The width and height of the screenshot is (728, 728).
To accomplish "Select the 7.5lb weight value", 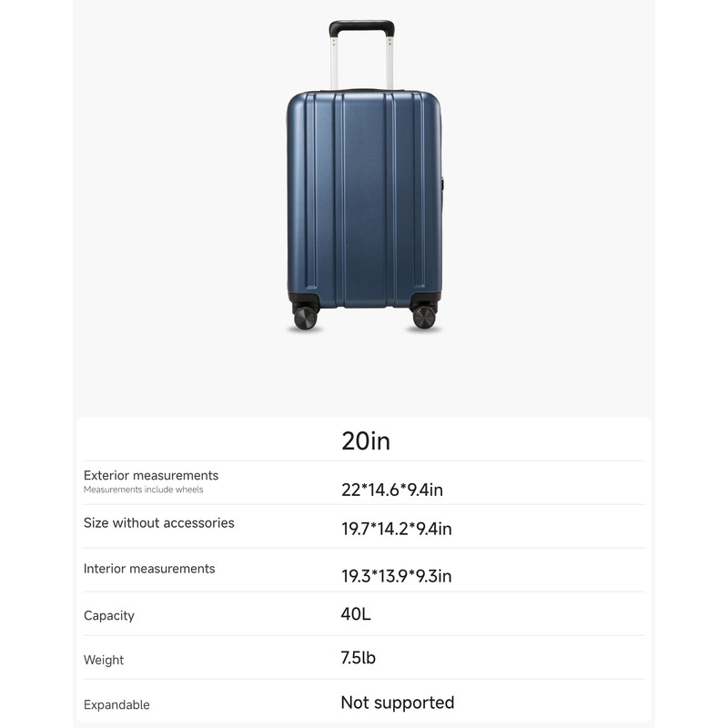I will tap(358, 658).
